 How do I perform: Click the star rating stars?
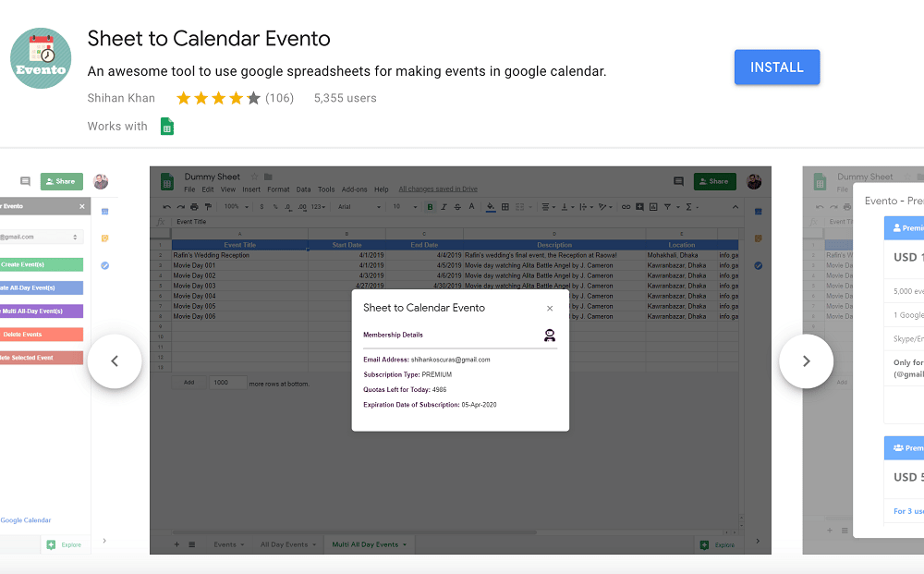click(218, 98)
